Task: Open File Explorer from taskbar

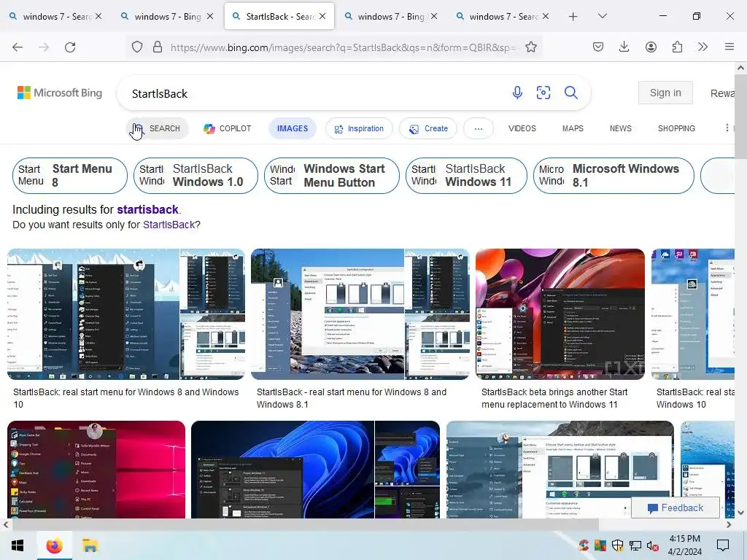Action: tap(90, 545)
